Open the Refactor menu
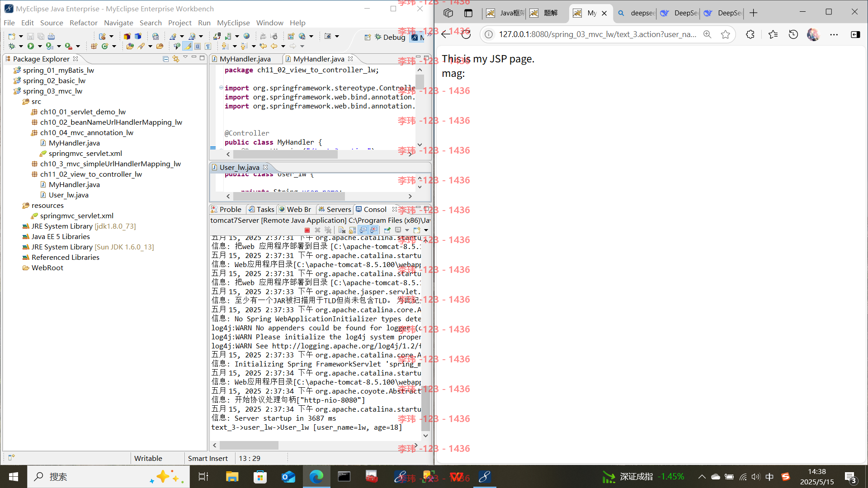 click(83, 23)
